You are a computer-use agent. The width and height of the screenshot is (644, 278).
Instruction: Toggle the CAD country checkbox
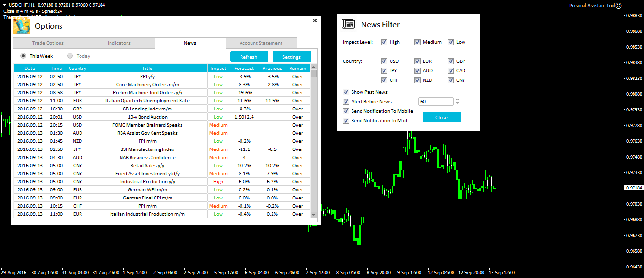tap(451, 70)
